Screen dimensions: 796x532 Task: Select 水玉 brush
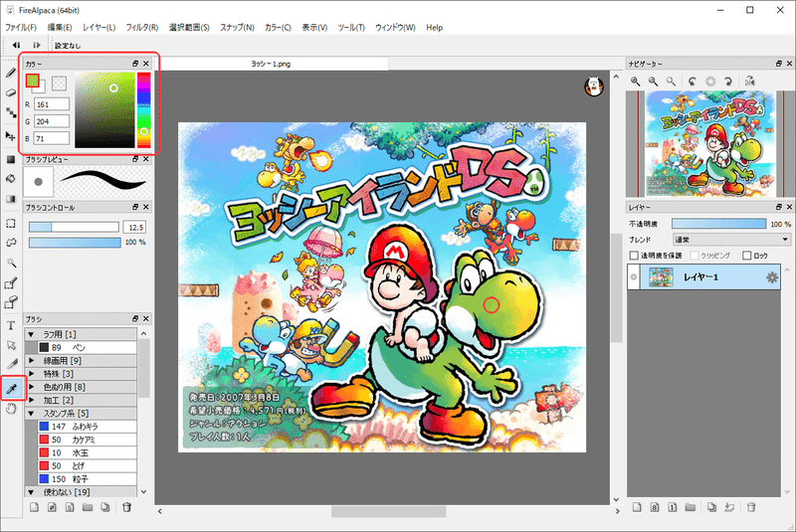click(88, 452)
